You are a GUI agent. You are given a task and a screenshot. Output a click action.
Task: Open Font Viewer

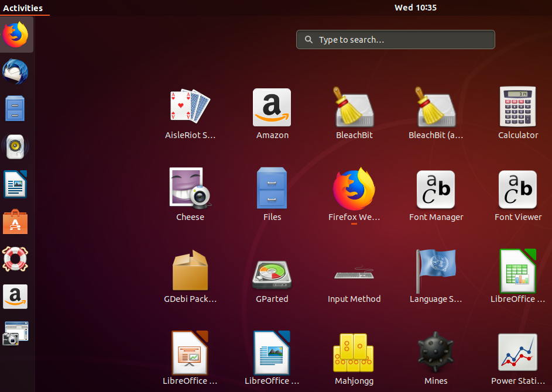[x=518, y=195]
